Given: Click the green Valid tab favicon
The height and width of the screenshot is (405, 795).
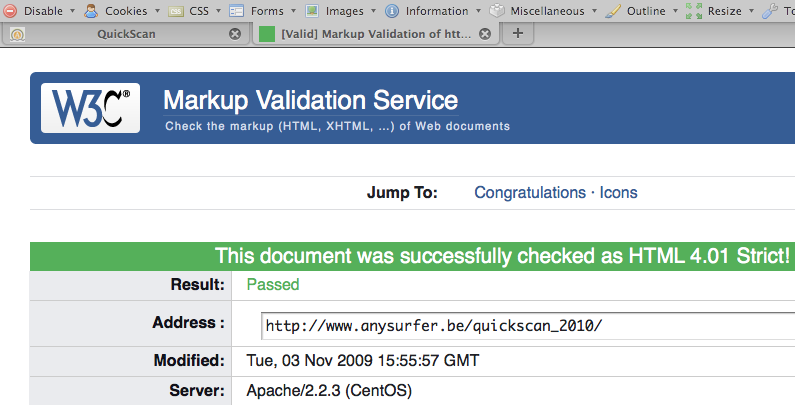Looking at the screenshot, I should (x=267, y=34).
